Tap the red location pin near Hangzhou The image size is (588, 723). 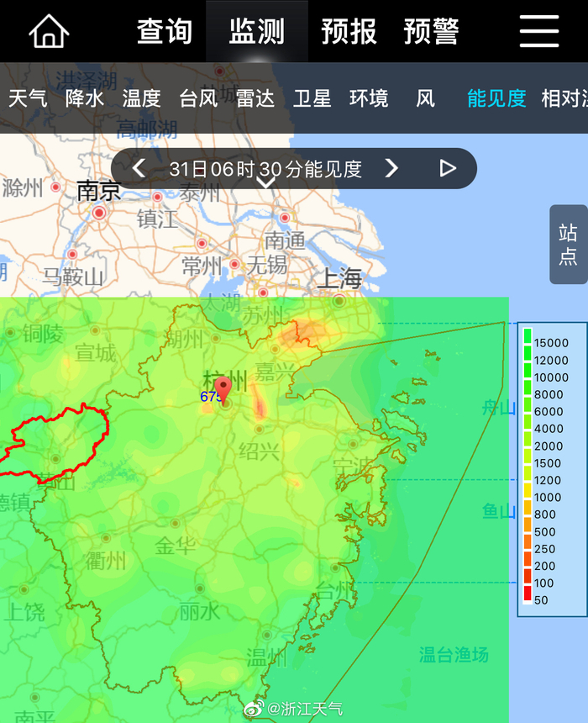click(x=223, y=390)
